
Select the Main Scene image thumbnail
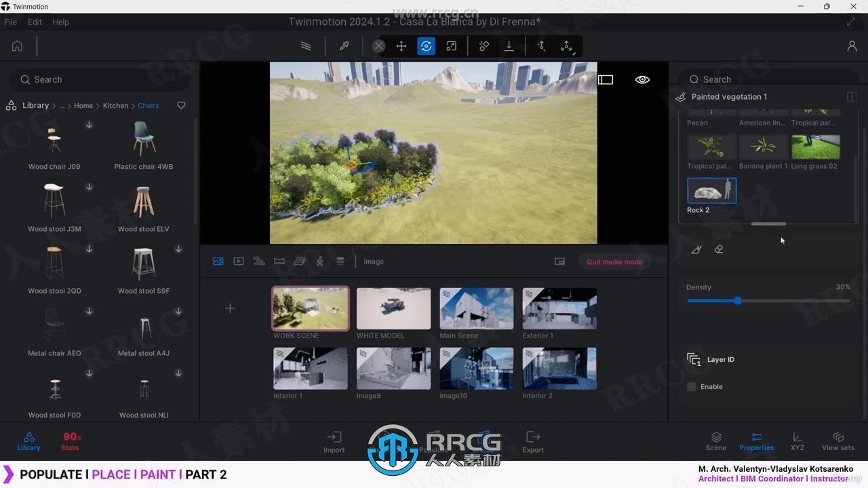477,308
